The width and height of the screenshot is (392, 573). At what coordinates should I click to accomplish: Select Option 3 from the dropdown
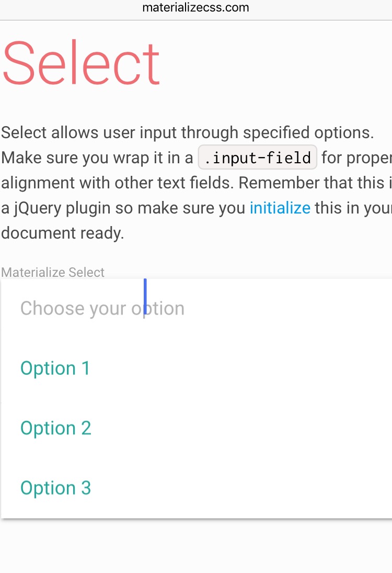55,487
